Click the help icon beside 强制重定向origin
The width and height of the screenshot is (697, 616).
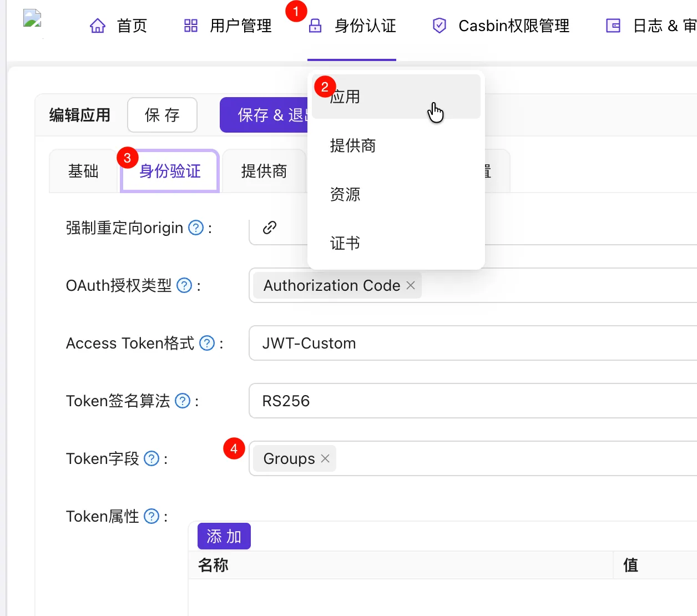coord(196,228)
